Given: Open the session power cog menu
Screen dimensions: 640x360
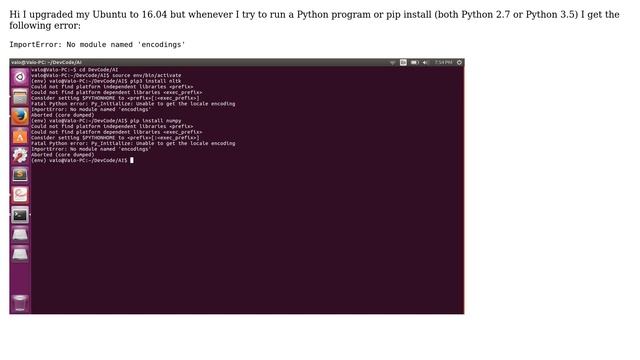Looking at the screenshot, I should [459, 62].
